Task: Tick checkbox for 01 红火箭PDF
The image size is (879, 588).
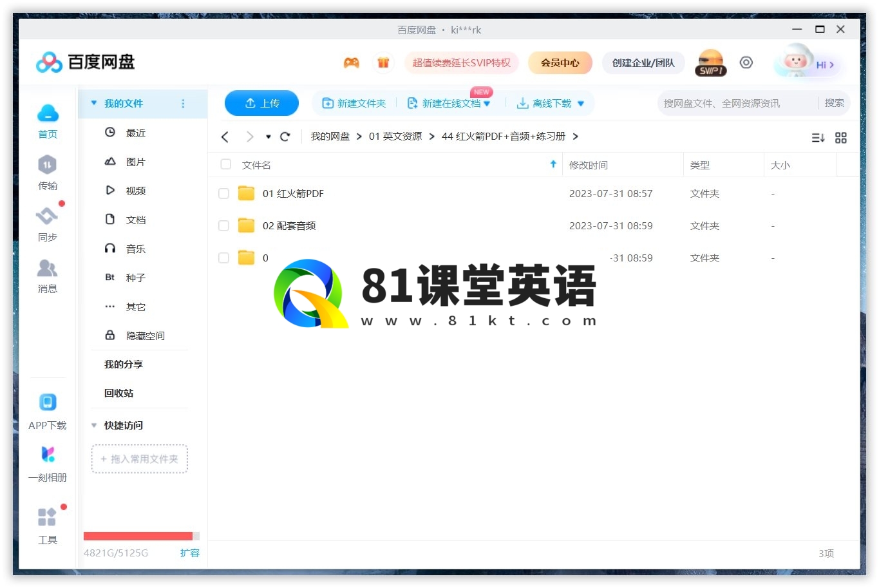Action: point(223,193)
